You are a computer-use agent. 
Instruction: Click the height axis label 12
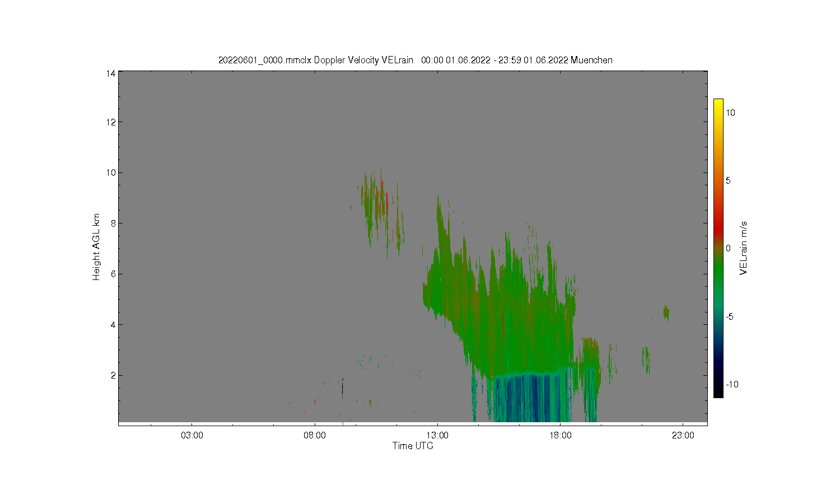[x=111, y=122]
